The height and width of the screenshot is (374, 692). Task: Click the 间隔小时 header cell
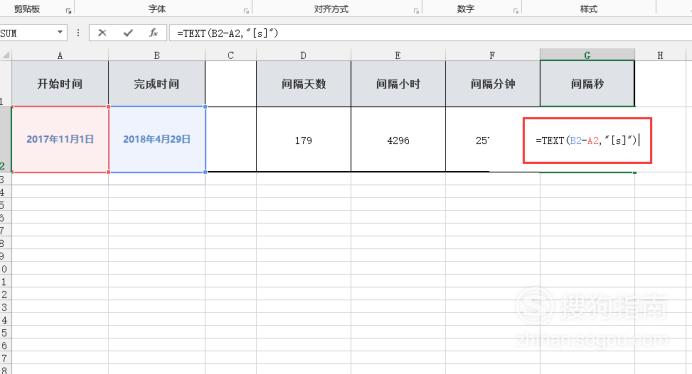click(x=398, y=83)
